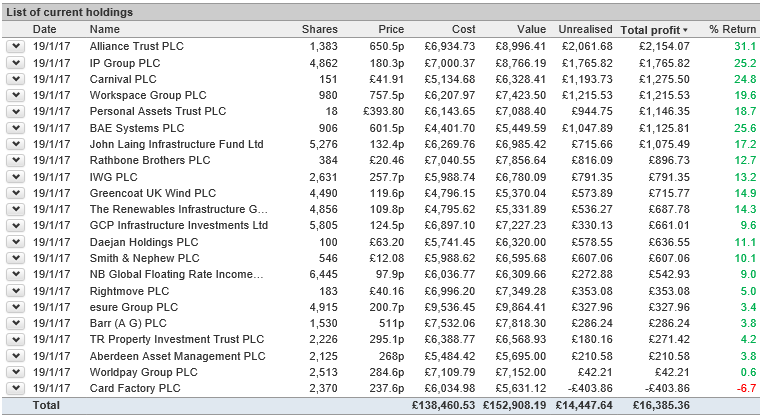The width and height of the screenshot is (761, 416).
Task: Click the Carnival PLC holding name
Action: point(123,79)
